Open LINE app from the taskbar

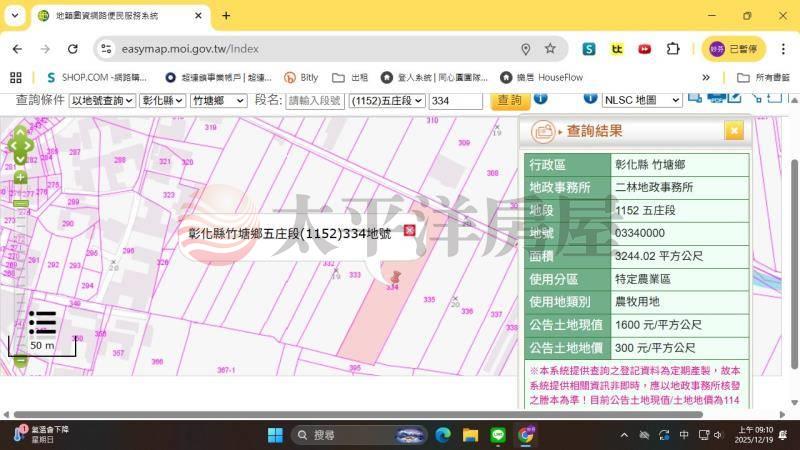pyautogui.click(x=498, y=435)
